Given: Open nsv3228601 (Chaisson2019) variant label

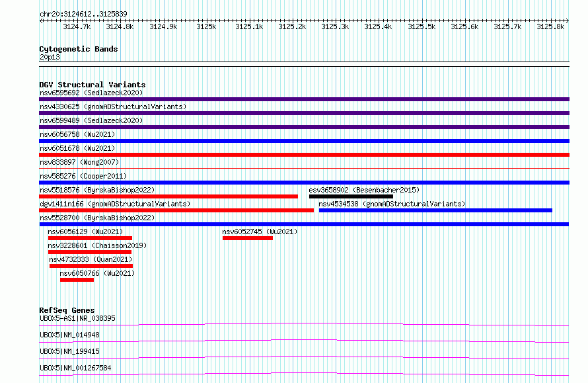Looking at the screenshot, I should (97, 245).
